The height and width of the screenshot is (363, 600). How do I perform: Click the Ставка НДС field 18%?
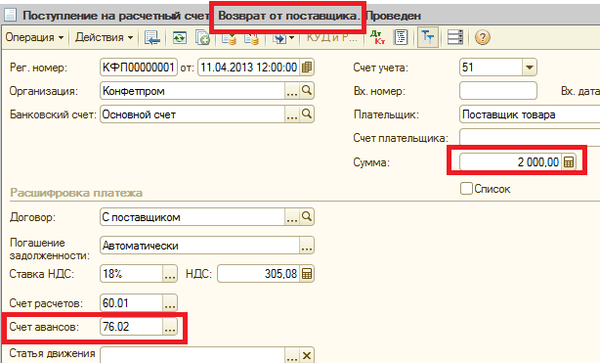point(132,274)
